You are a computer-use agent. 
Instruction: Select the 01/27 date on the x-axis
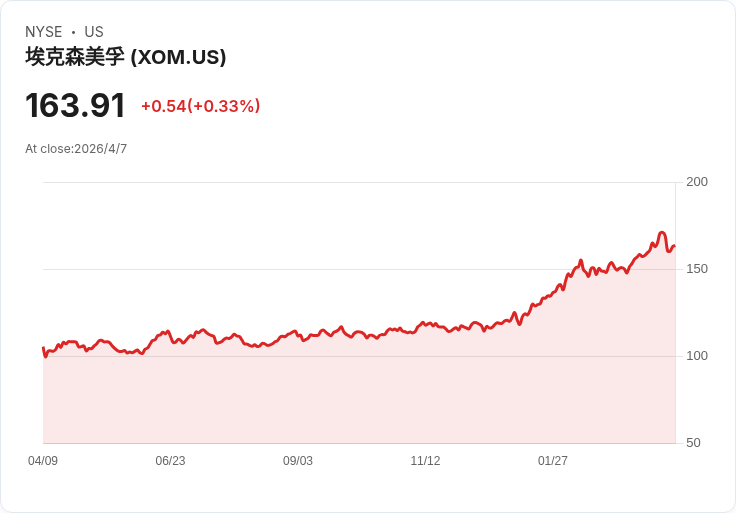(x=553, y=461)
